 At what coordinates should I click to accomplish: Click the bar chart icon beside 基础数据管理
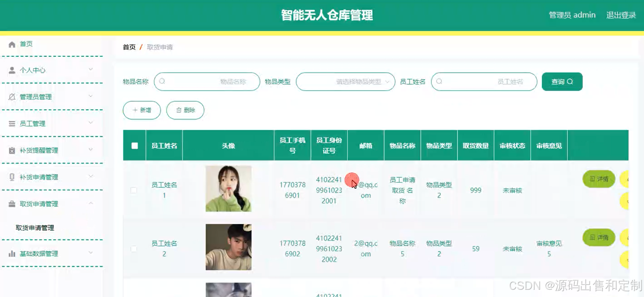(x=12, y=254)
